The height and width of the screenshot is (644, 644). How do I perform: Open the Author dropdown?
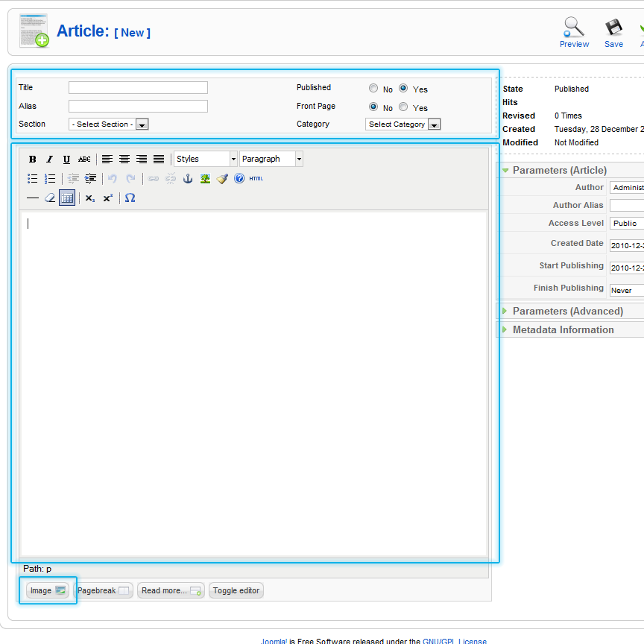[x=627, y=187]
